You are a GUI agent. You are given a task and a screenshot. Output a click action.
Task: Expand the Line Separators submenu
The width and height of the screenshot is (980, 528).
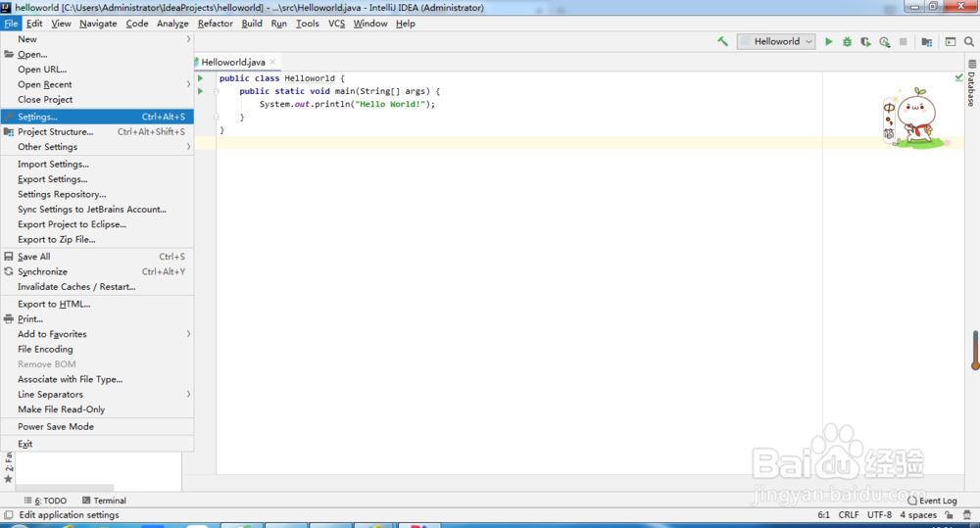pyautogui.click(x=97, y=394)
